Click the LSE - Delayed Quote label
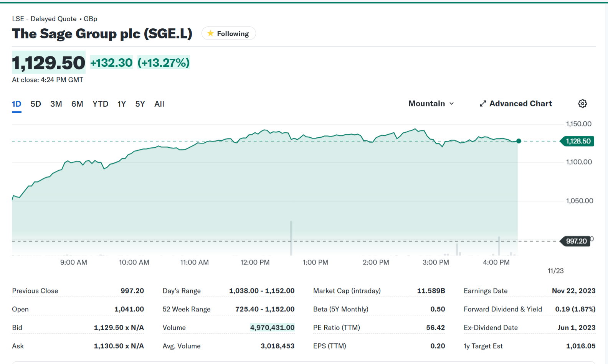The width and height of the screenshot is (608, 364). point(44,19)
